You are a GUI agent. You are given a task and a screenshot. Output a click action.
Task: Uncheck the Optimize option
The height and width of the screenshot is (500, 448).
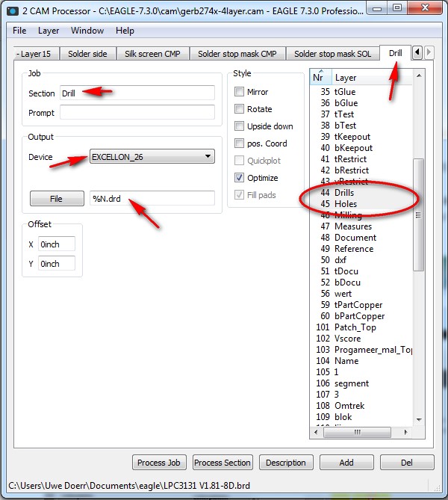[240, 178]
